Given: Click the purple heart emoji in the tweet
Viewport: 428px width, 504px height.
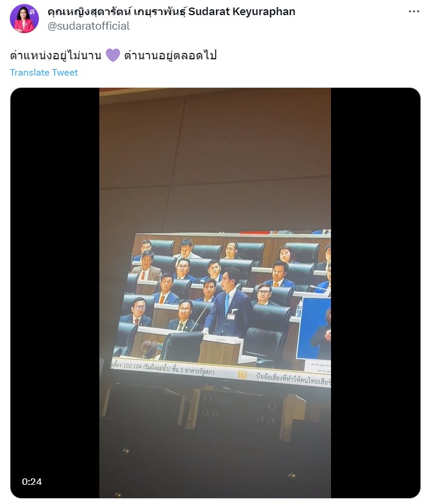Looking at the screenshot, I should (x=113, y=55).
